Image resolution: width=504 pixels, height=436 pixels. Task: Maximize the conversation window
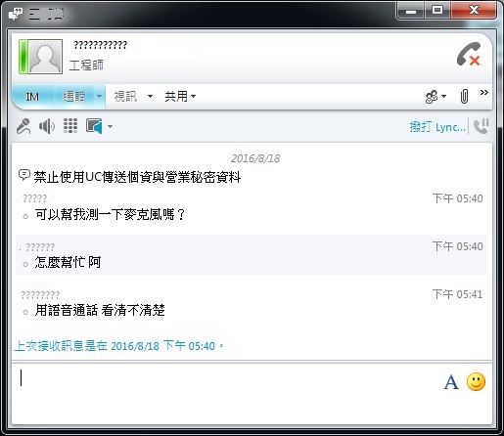[x=437, y=11]
